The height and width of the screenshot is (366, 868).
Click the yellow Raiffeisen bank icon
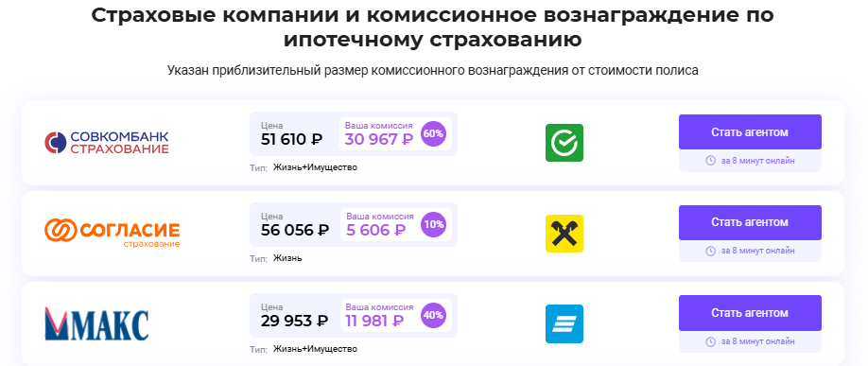click(564, 234)
